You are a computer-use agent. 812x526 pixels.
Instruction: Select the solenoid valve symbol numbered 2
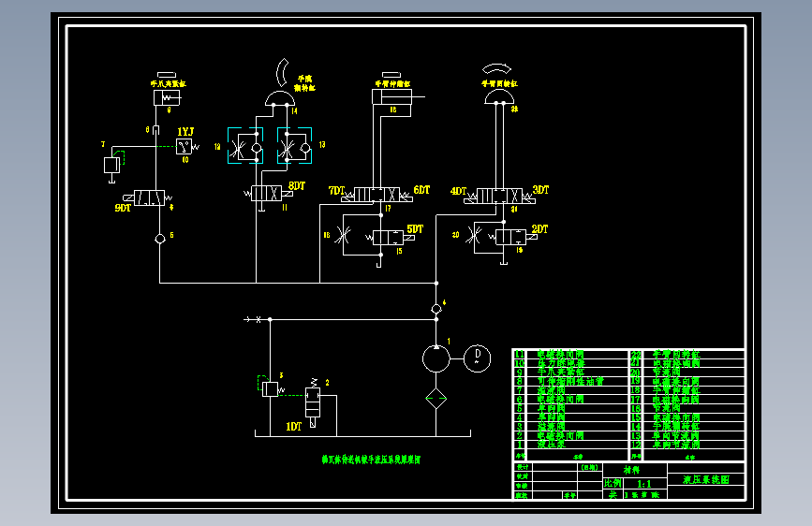pyautogui.click(x=313, y=402)
